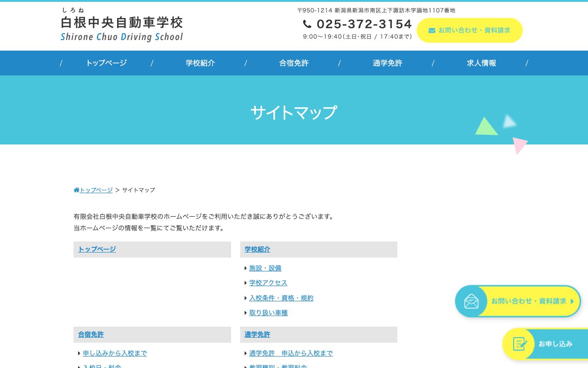This screenshot has width=588, height=368.
Task: Click the 学校アクセス link
Action: [x=268, y=282]
